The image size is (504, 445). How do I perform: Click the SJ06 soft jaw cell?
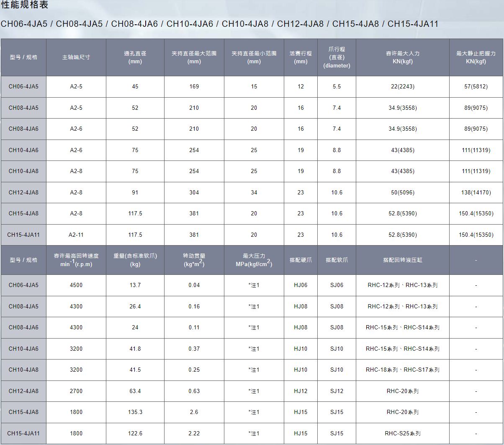tap(337, 285)
